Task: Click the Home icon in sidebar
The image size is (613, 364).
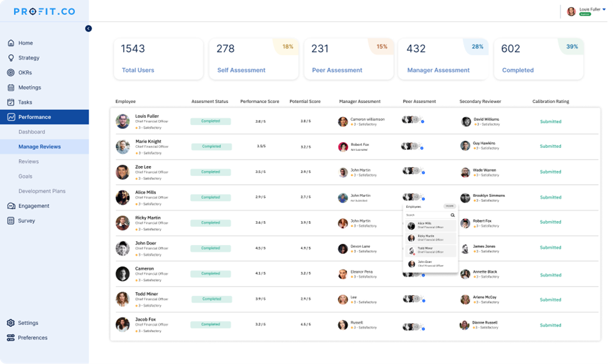Action: (x=11, y=43)
